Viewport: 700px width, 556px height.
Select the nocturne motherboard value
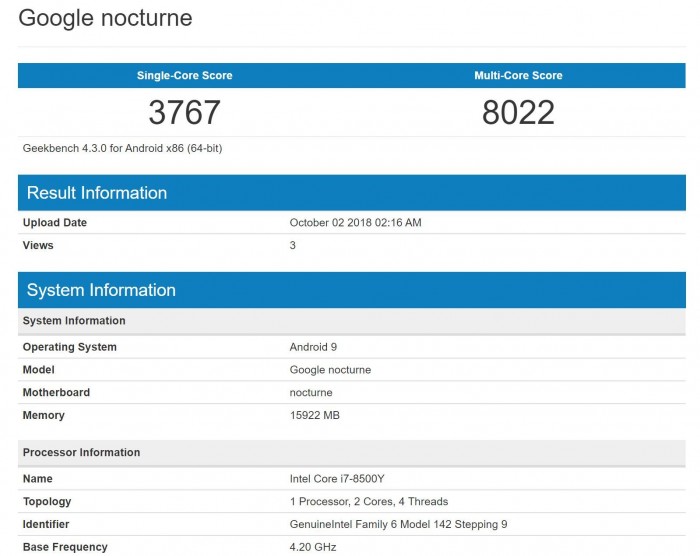(x=311, y=393)
